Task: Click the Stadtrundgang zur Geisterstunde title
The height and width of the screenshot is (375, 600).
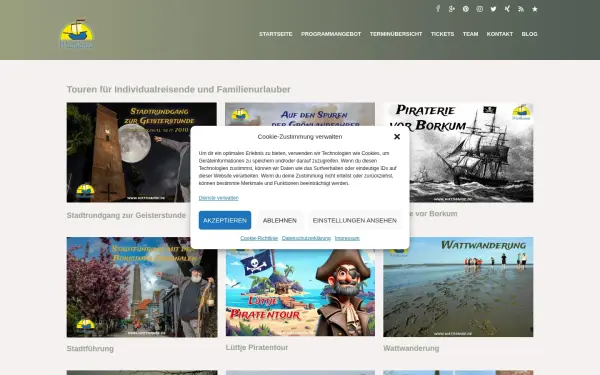Action: (x=126, y=215)
